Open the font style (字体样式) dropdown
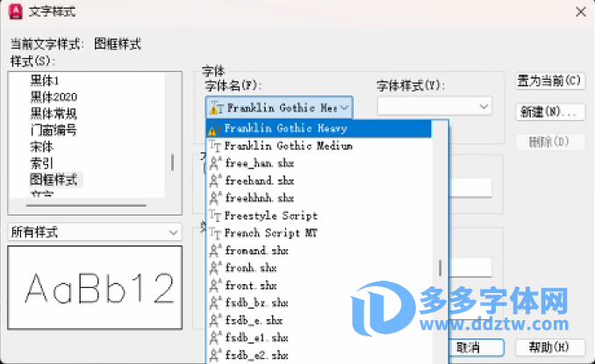The width and height of the screenshot is (595, 364). (434, 106)
